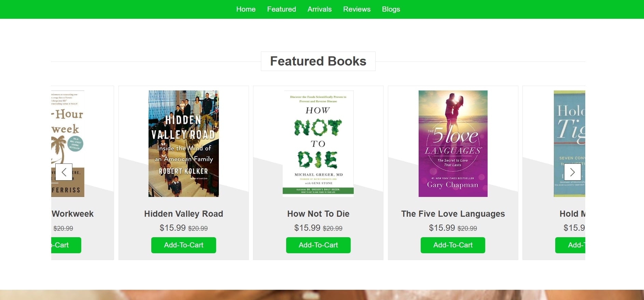Select the How Not To Die cover image
Screen dimensions: 644x300
coord(318,143)
